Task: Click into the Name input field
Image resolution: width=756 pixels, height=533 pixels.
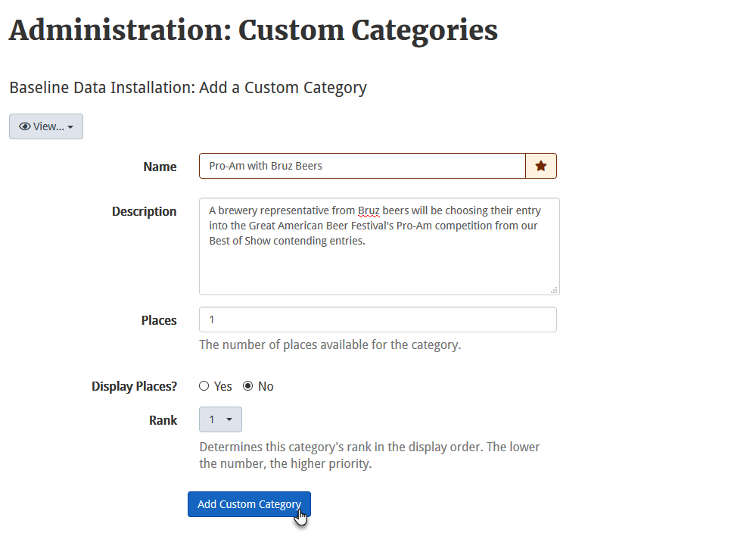Action: 362,166
